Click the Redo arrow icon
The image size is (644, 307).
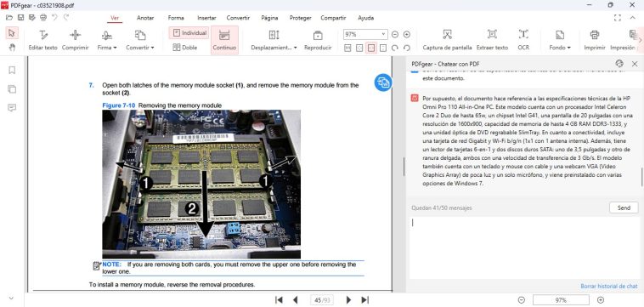click(x=66, y=18)
